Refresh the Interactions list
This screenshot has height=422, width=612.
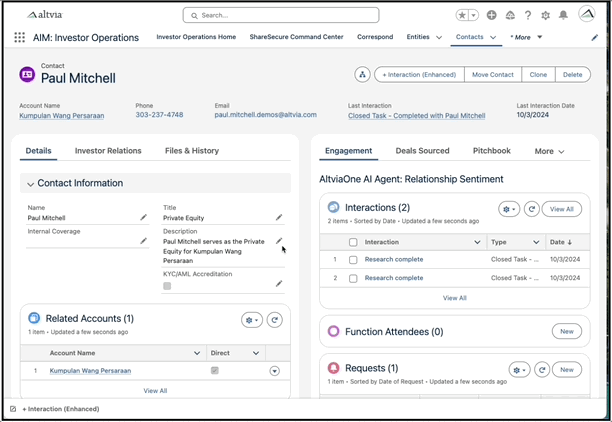pos(532,209)
